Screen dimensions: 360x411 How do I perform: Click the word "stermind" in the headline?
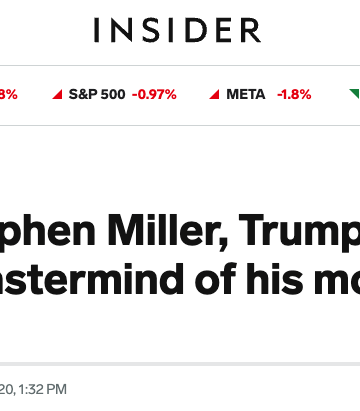92,278
